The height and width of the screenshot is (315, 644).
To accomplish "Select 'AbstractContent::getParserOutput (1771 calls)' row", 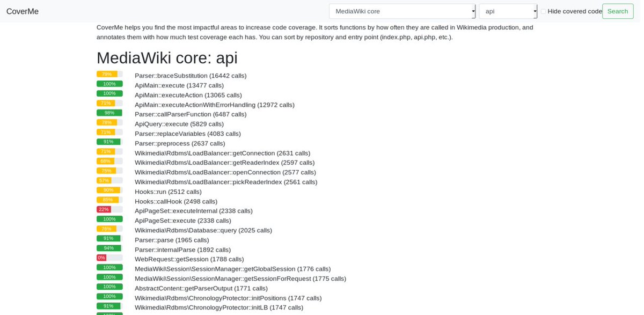I will click(x=201, y=288).
